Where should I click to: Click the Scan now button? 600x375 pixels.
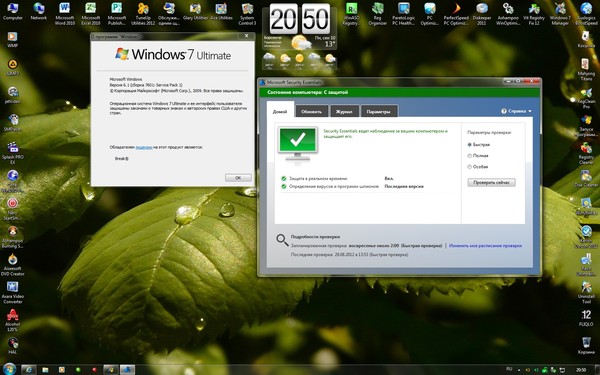point(491,183)
